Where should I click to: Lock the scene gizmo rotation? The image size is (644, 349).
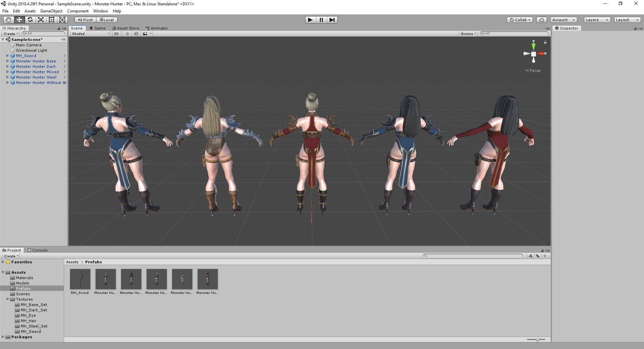click(545, 42)
